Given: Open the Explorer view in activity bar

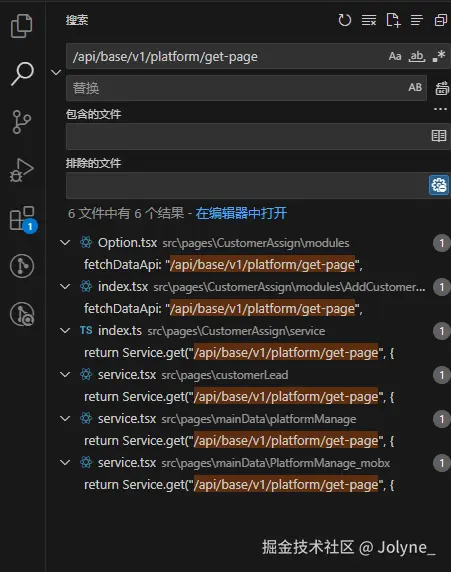Looking at the screenshot, I should [x=22, y=26].
